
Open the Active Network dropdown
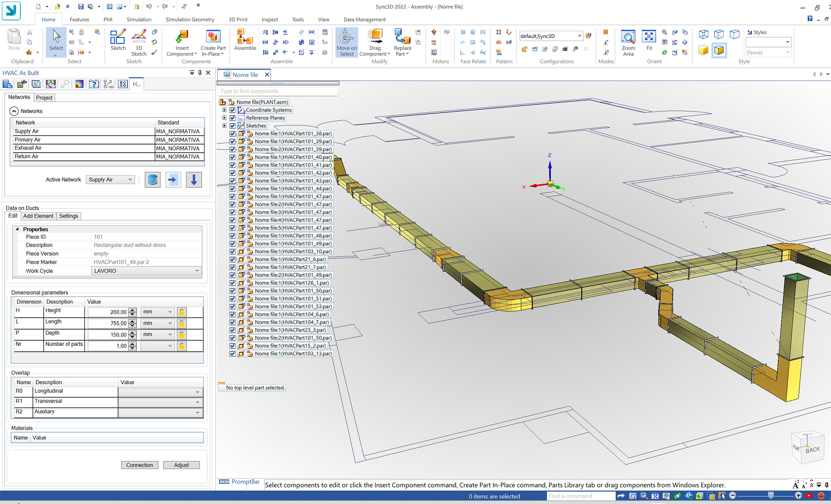coord(110,180)
